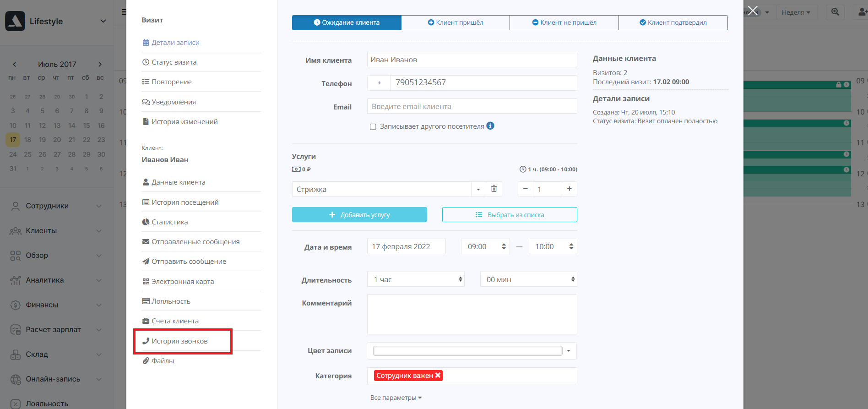Open the calendar search magnifier icon

[835, 12]
